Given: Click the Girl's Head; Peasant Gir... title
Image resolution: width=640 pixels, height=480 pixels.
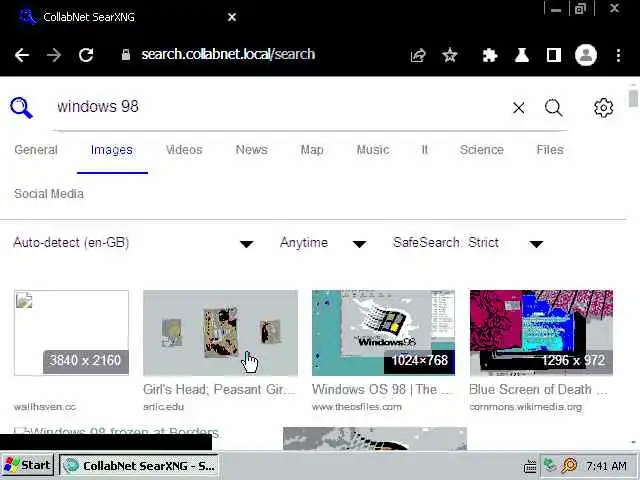Looking at the screenshot, I should 219,389.
